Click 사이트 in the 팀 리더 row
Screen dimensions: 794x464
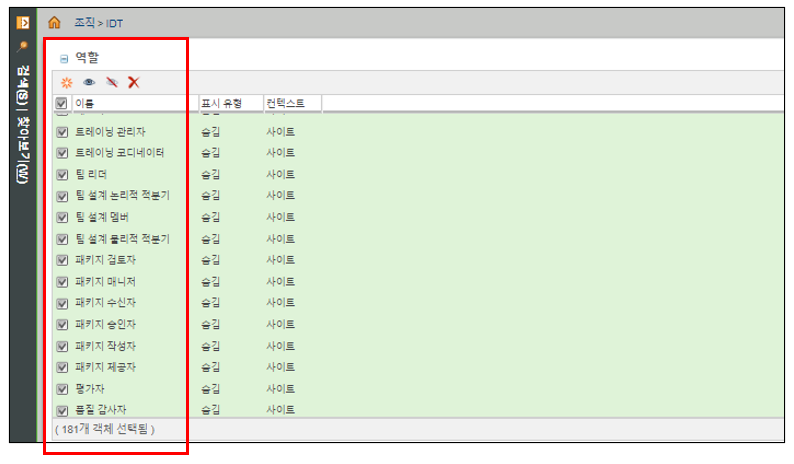tap(281, 174)
